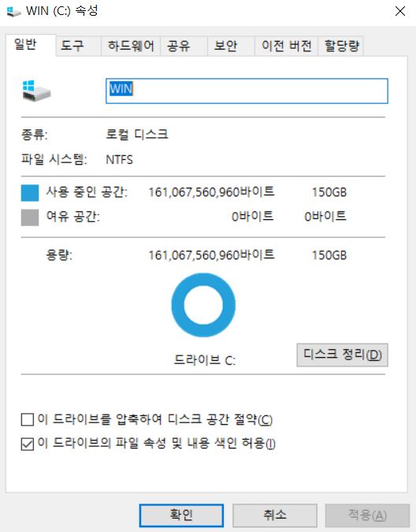Viewport: 416px width, 532px height.
Task: Uncheck the file indexing permission checkbox
Action: [x=28, y=444]
